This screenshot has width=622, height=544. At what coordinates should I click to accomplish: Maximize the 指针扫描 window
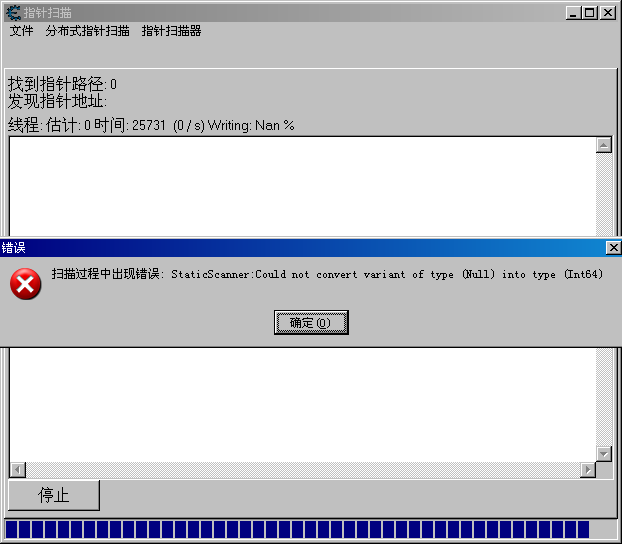tap(589, 13)
